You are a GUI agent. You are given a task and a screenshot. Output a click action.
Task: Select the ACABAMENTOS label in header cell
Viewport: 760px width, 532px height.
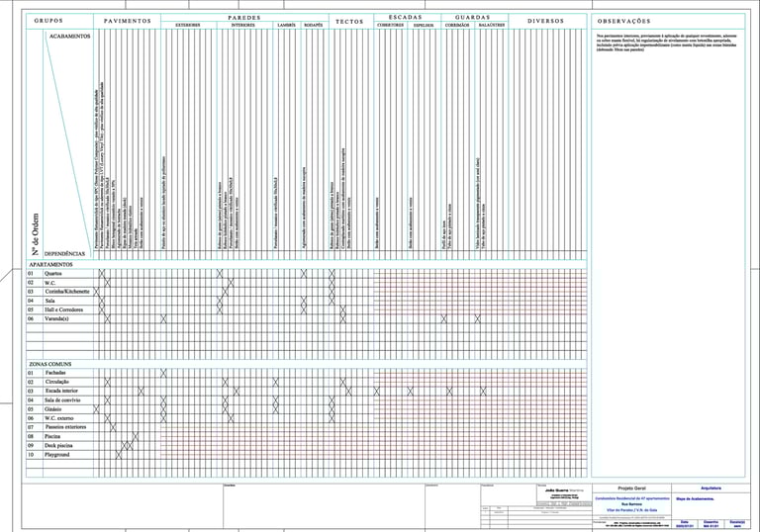70,37
